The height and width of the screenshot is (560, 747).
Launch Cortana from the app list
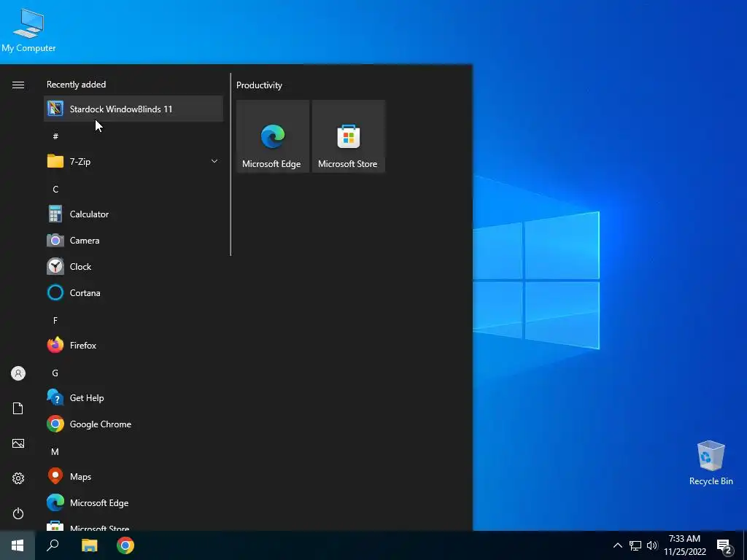(x=133, y=293)
